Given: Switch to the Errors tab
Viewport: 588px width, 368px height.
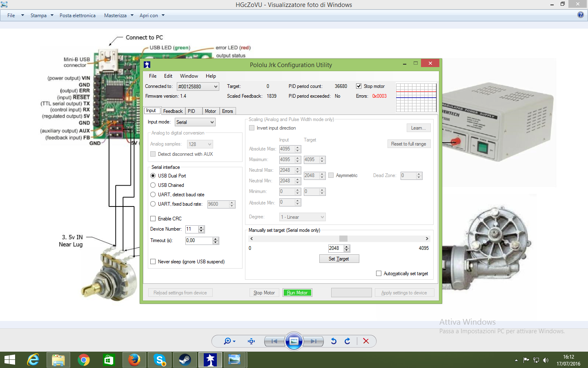Looking at the screenshot, I should coord(227,111).
